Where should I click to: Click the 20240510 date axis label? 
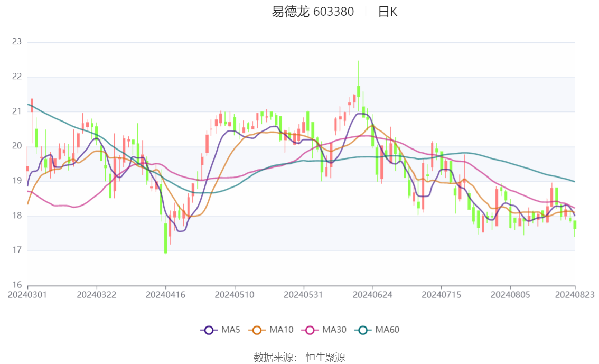235,295
